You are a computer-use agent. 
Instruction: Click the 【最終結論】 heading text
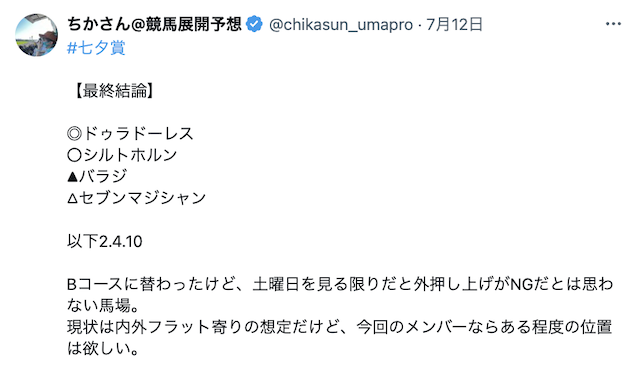click(111, 91)
